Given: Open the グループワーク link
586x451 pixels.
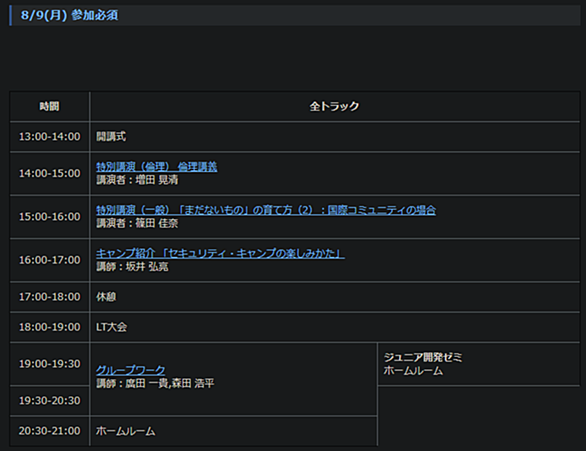Looking at the screenshot, I should pos(130,370).
